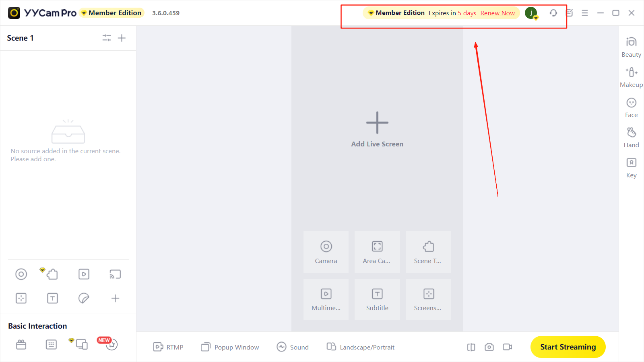The image size is (644, 362).
Task: Open RTMP settings
Action: point(168,347)
